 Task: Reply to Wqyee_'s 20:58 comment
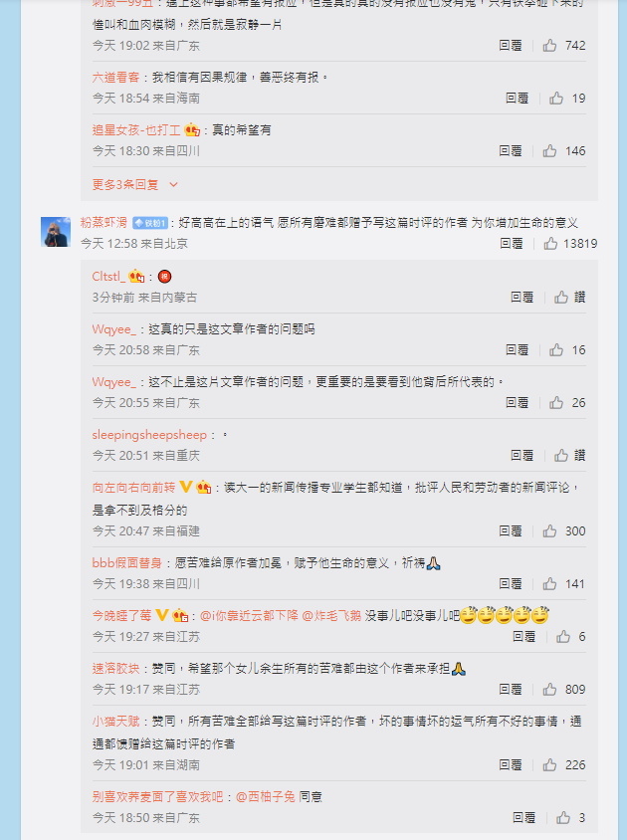(518, 350)
